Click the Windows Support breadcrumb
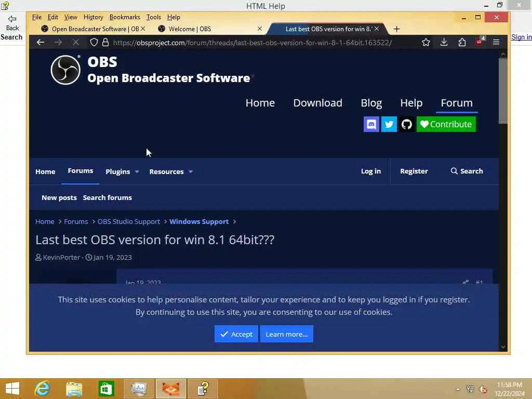Viewport: 532px width, 399px height. click(x=199, y=221)
